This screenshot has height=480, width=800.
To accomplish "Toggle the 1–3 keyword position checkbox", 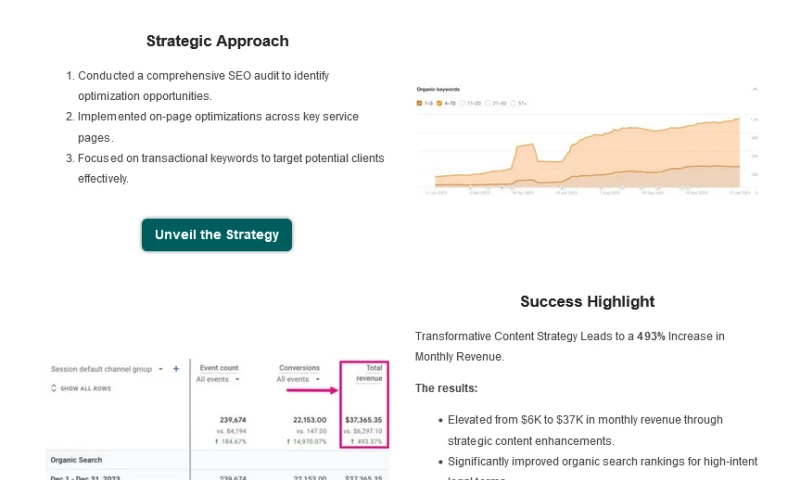I will coord(420,102).
